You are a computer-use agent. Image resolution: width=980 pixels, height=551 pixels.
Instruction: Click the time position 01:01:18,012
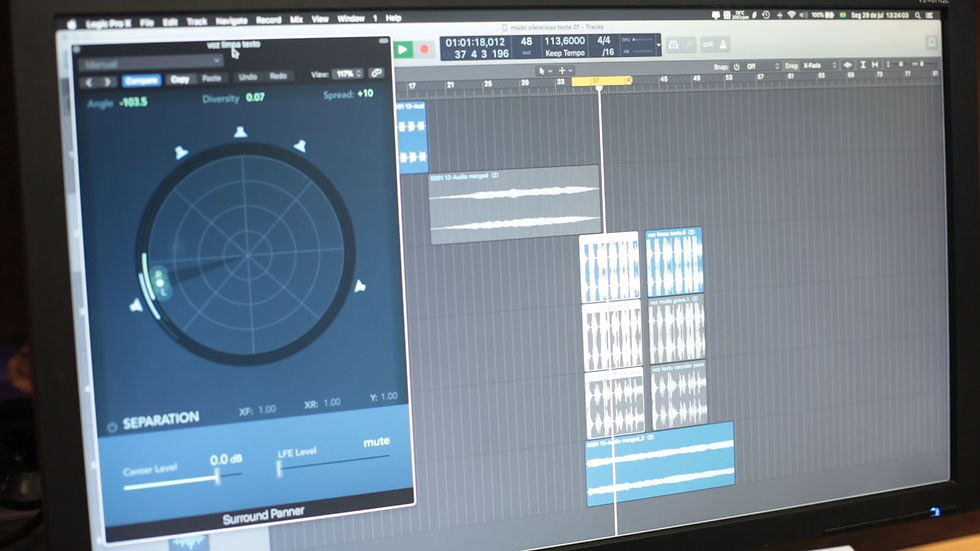475,42
